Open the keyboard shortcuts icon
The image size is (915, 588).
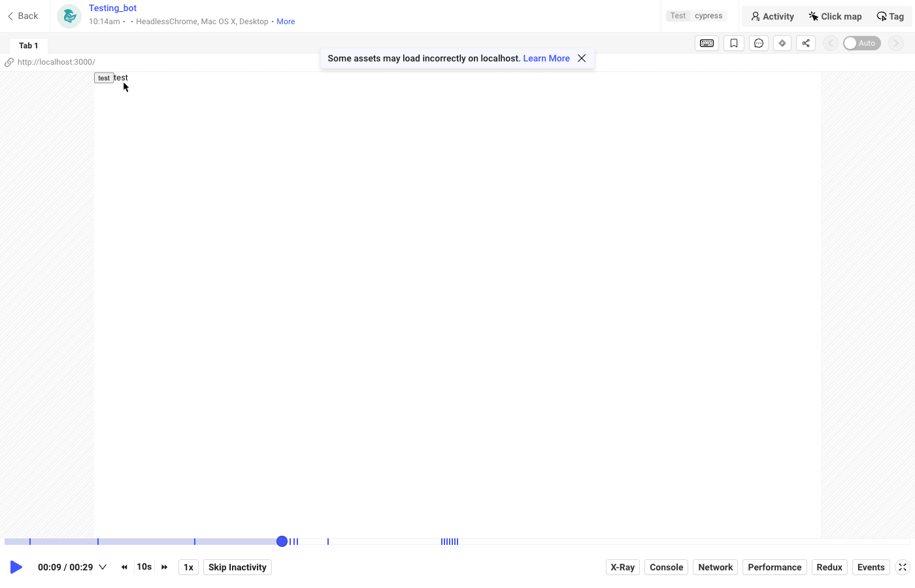click(707, 43)
